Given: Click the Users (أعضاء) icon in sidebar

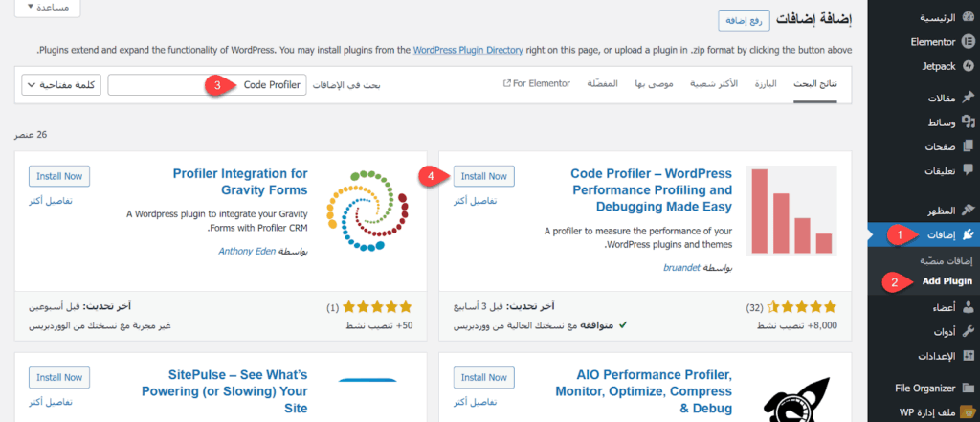Looking at the screenshot, I should pos(968,307).
